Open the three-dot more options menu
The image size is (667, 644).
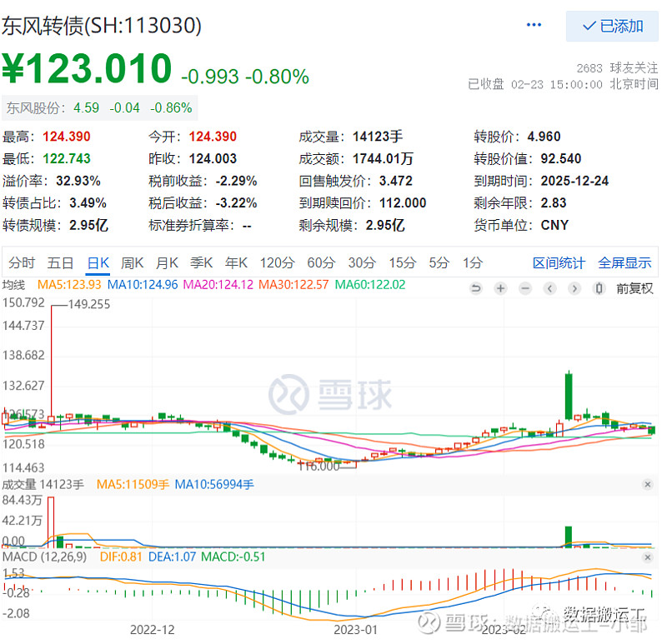[x=534, y=25]
